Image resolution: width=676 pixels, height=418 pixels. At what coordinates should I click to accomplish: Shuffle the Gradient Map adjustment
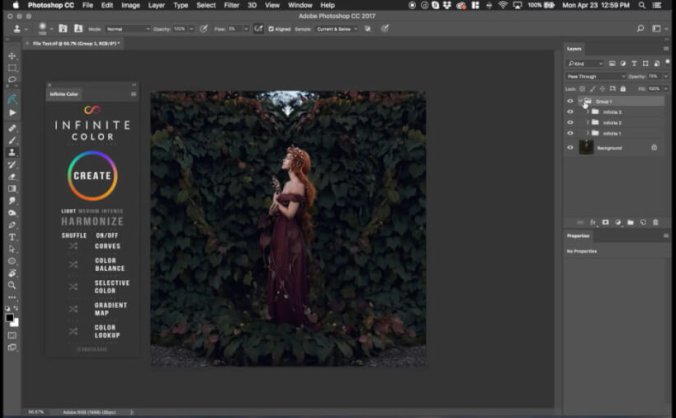pos(73,307)
